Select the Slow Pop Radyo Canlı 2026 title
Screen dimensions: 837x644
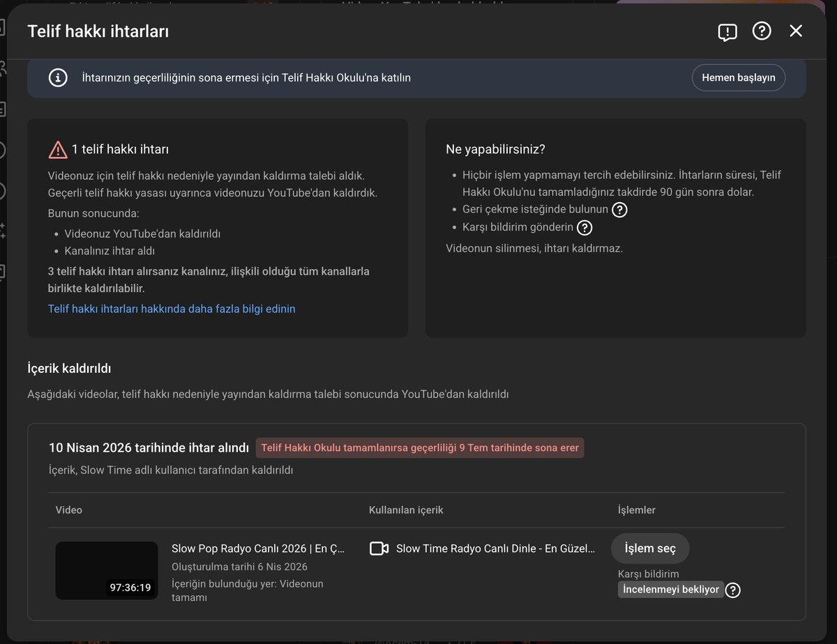point(258,549)
